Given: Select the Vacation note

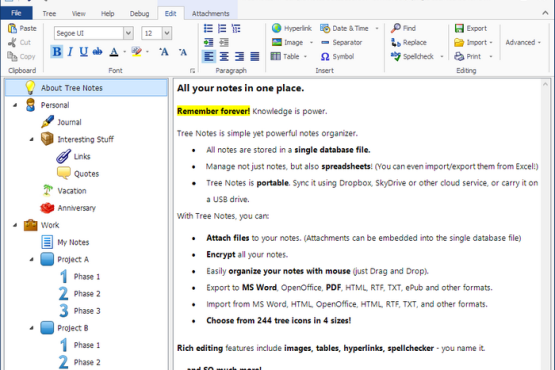Looking at the screenshot, I should 72,191.
